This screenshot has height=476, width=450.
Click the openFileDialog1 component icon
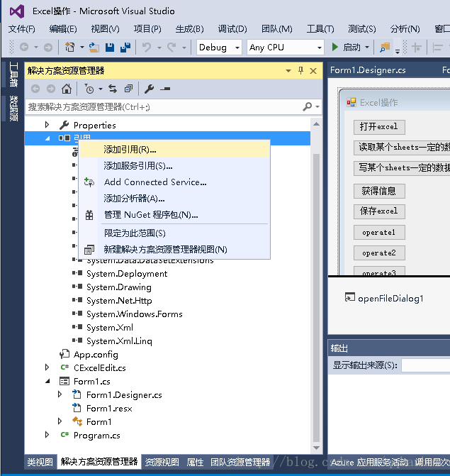(x=349, y=297)
